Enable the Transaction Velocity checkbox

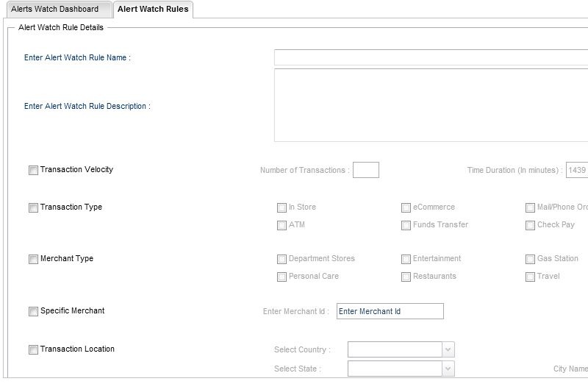click(x=33, y=171)
